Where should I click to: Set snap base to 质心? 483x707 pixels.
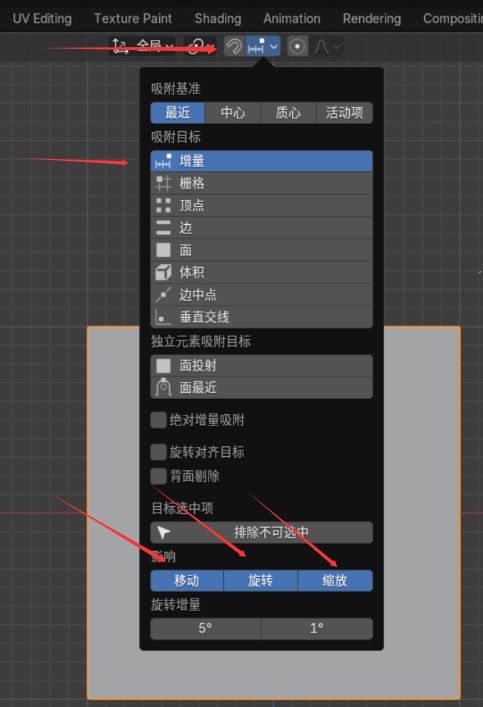coord(289,112)
